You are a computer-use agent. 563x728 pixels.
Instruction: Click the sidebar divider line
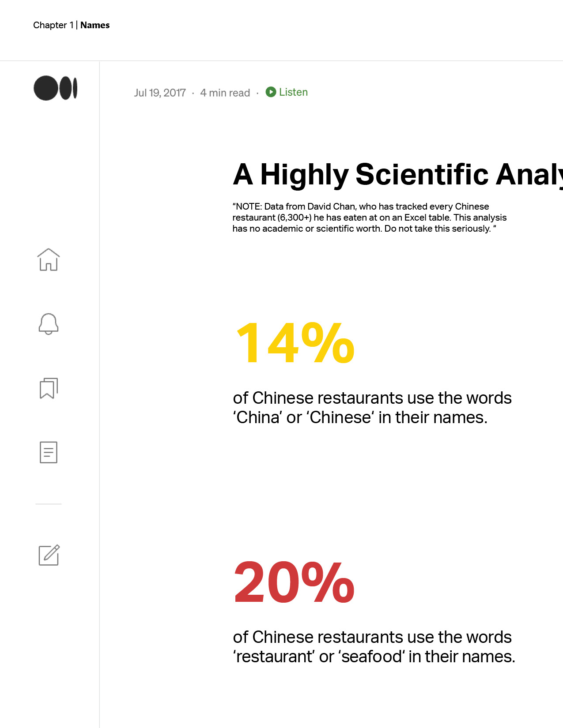coord(49,504)
